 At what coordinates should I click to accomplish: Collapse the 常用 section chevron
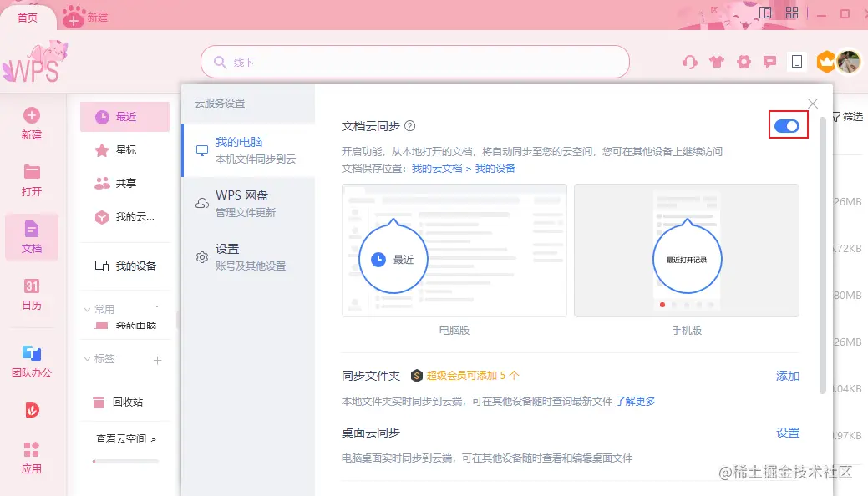point(87,310)
